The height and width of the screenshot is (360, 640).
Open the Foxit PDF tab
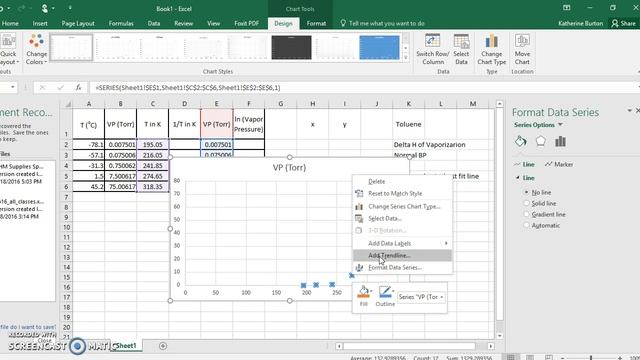point(247,23)
